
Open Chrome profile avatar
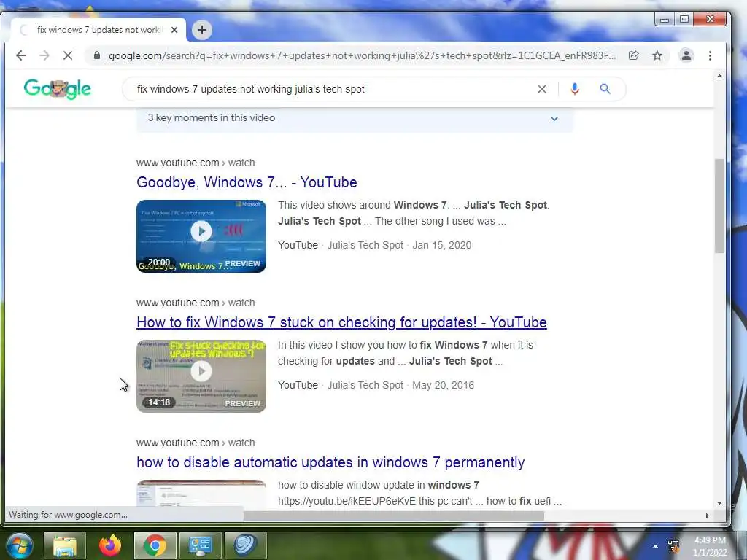(686, 55)
